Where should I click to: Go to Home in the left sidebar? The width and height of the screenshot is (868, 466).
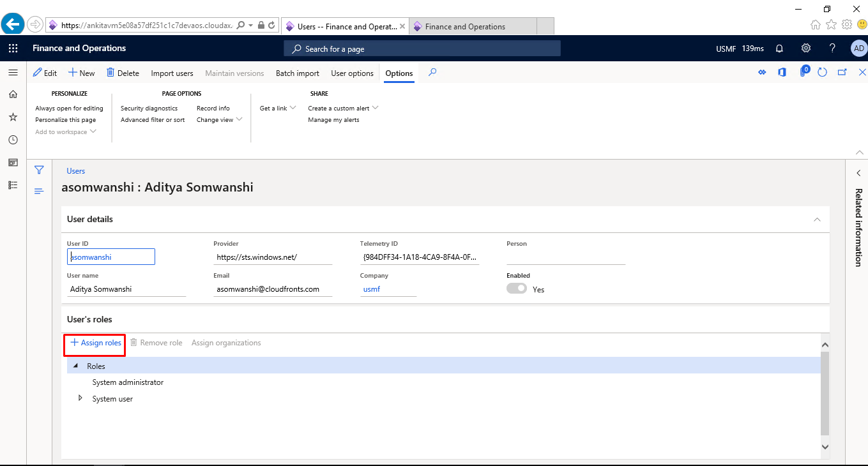tap(13, 94)
